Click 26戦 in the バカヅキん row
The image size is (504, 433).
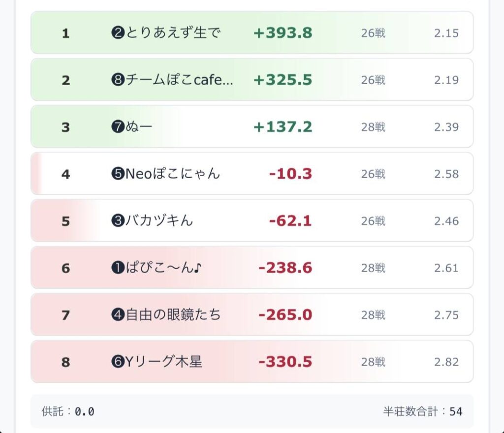(x=373, y=221)
